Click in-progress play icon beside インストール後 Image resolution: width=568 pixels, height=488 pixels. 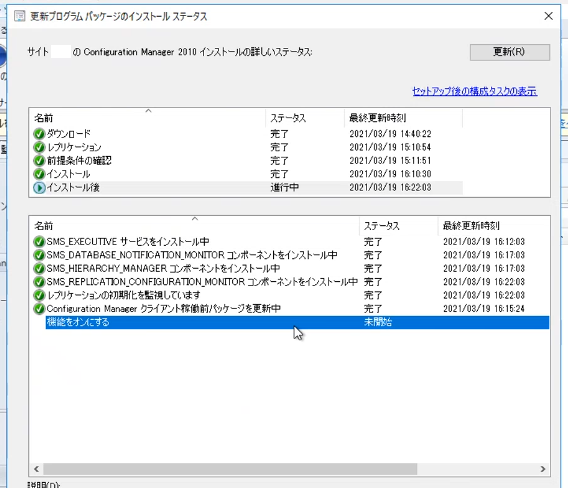pos(39,188)
